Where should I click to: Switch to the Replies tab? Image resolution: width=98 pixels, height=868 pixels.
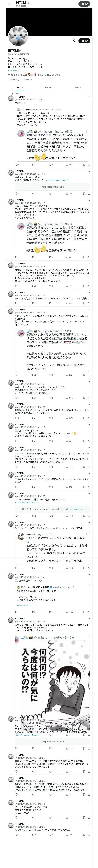tap(49, 87)
